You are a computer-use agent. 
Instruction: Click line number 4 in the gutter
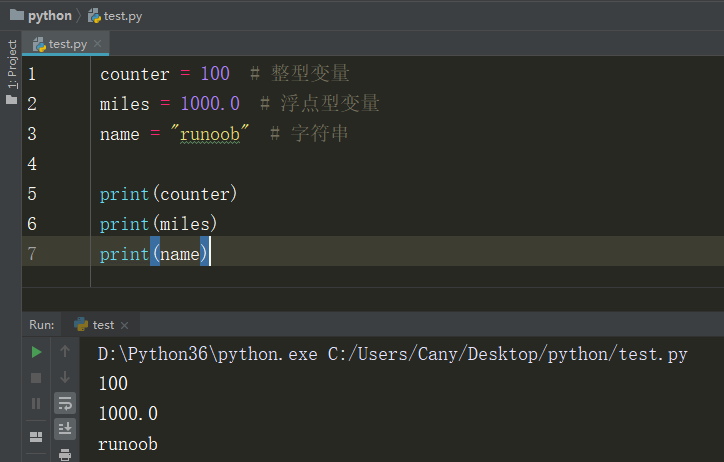[33, 164]
